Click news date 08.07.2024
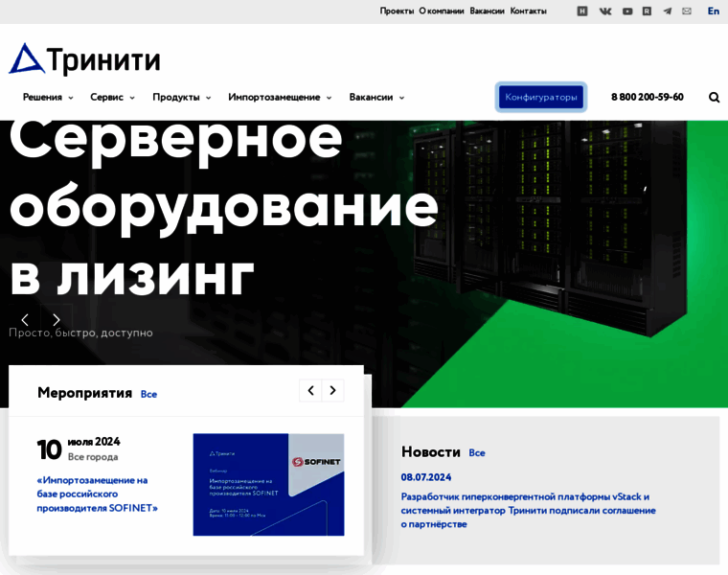This screenshot has width=728, height=575. 425,477
